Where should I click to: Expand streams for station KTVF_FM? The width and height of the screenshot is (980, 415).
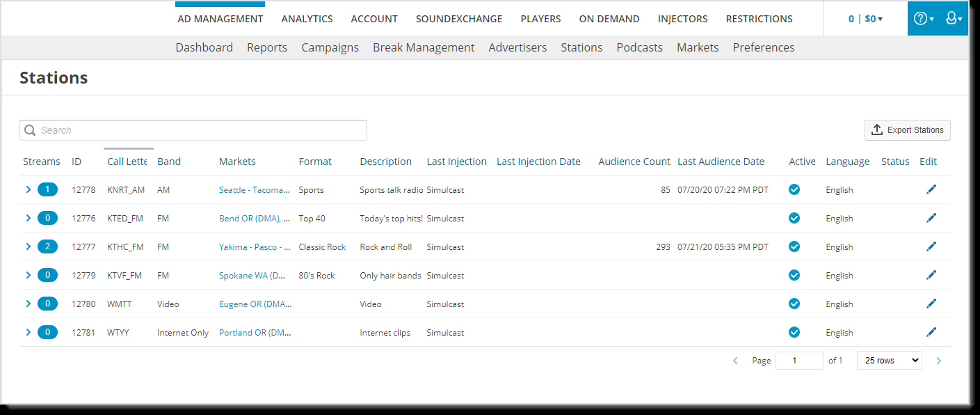29,275
